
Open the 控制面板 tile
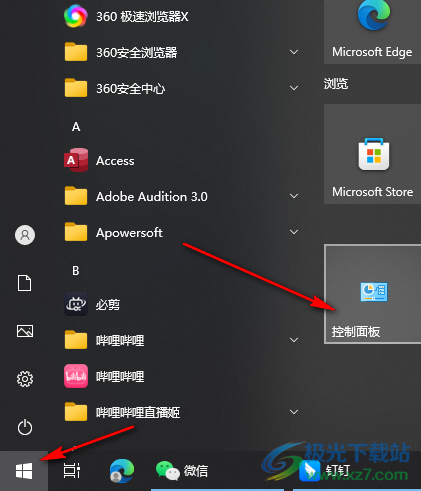(x=373, y=294)
